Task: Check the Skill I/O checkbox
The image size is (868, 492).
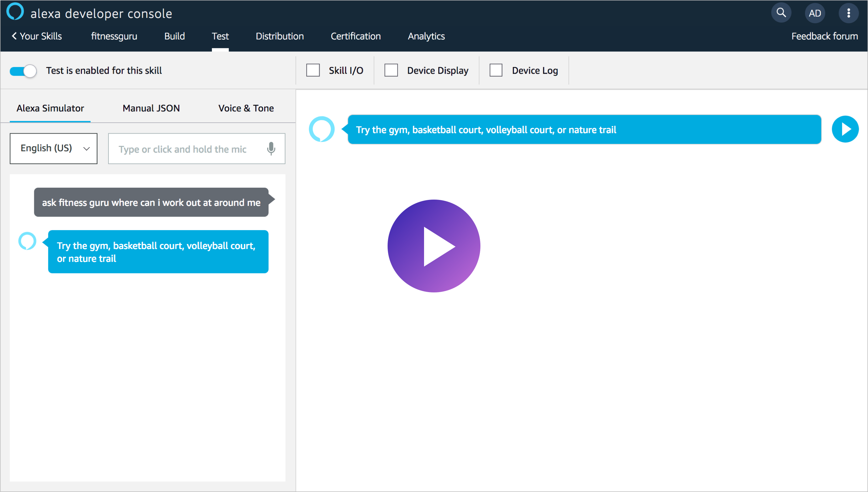Action: (x=313, y=70)
